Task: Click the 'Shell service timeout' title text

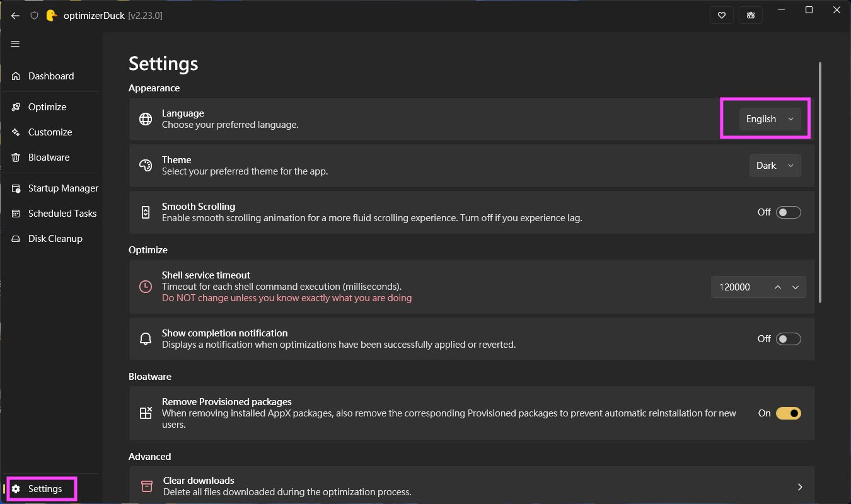Action: (206, 275)
